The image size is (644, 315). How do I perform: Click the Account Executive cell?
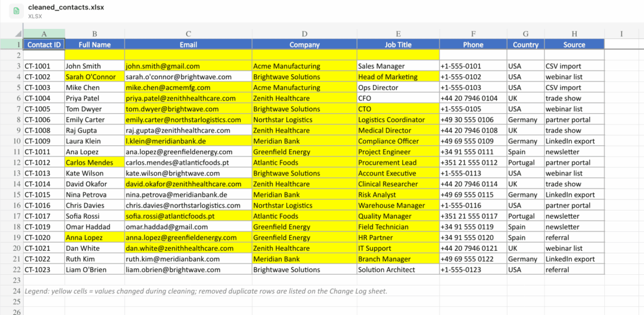[x=398, y=173]
